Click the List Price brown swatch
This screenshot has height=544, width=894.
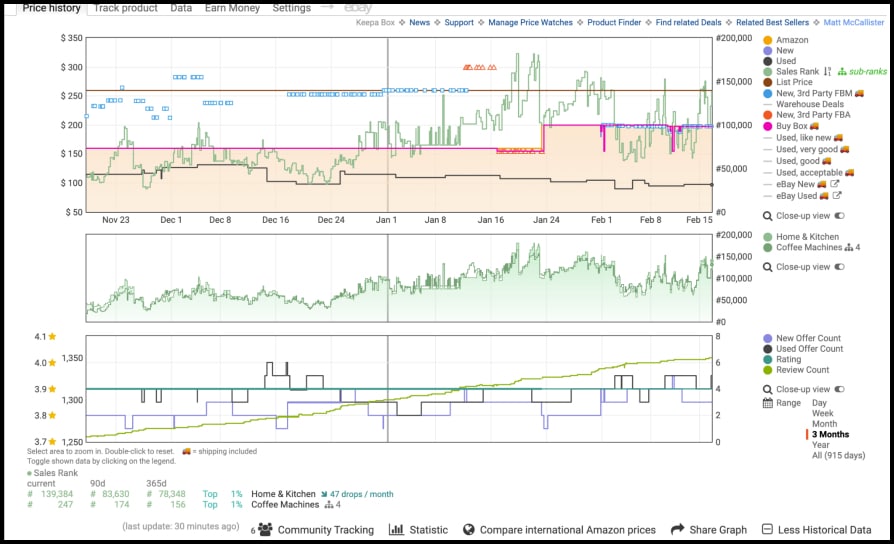point(767,82)
